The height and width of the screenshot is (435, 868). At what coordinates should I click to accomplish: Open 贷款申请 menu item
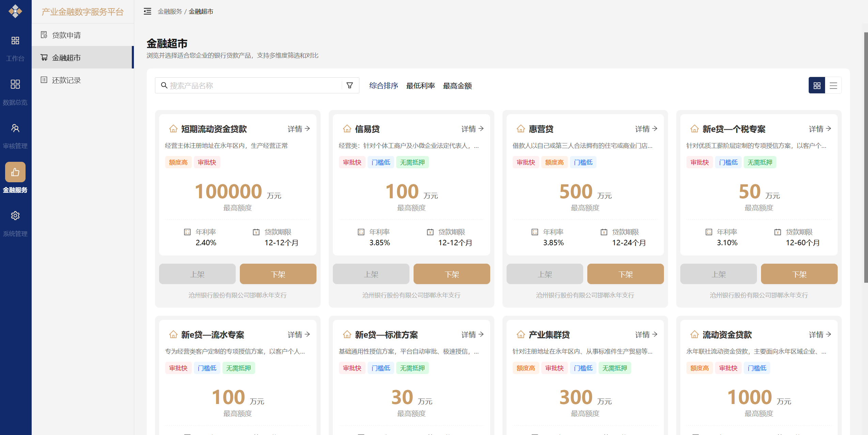coord(83,35)
